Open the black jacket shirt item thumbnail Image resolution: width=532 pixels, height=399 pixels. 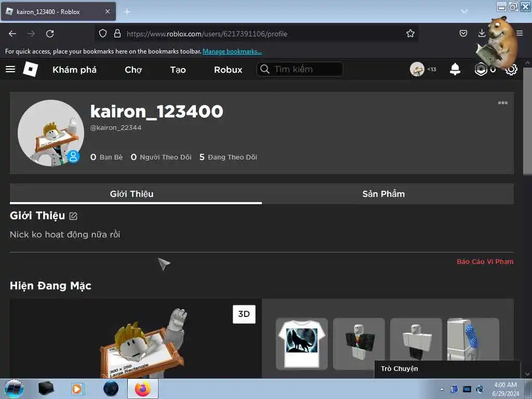tap(359, 344)
